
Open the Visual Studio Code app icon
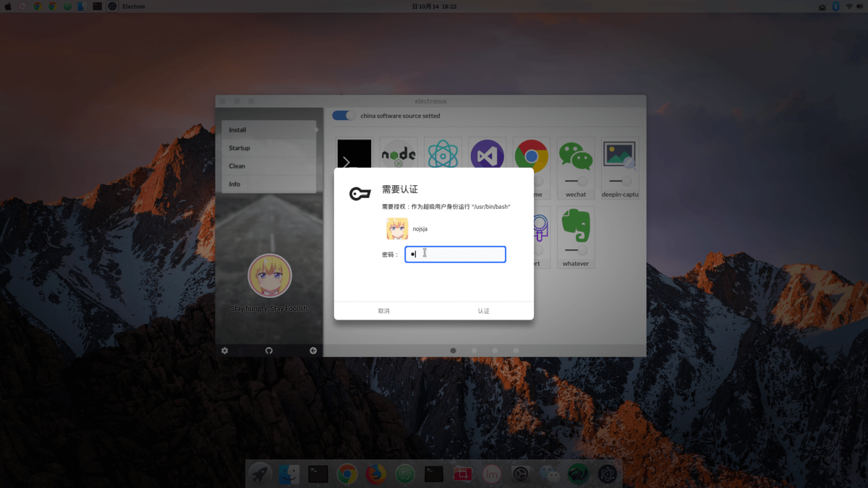[x=488, y=154]
